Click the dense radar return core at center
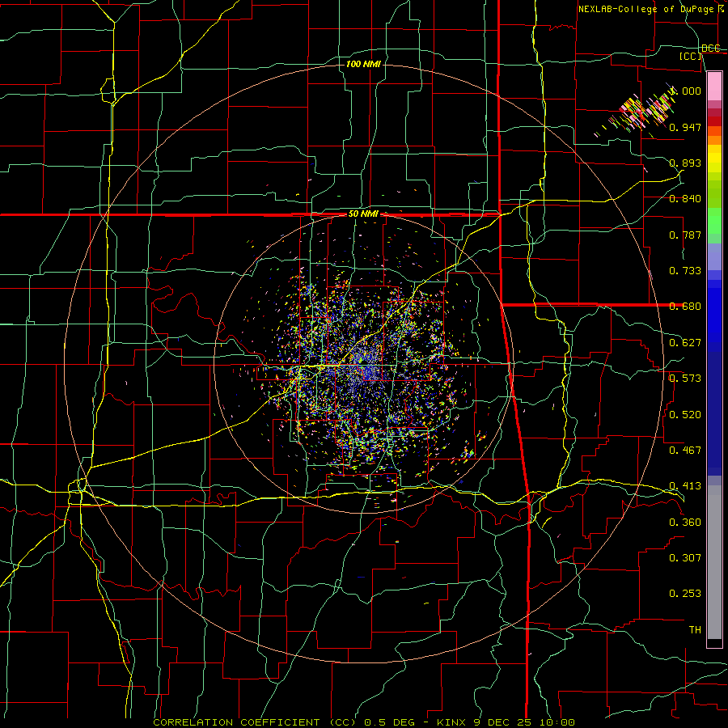Viewport: 728px width, 728px height. pyautogui.click(x=365, y=366)
